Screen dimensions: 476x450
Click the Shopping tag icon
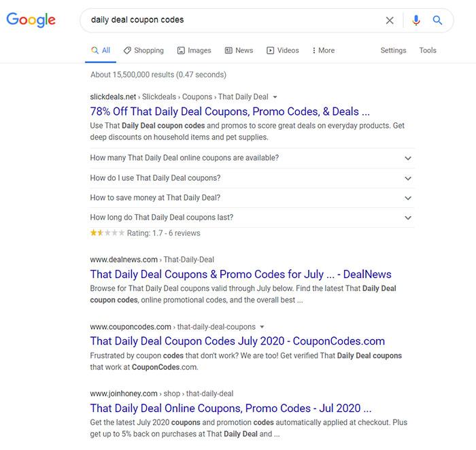(127, 50)
